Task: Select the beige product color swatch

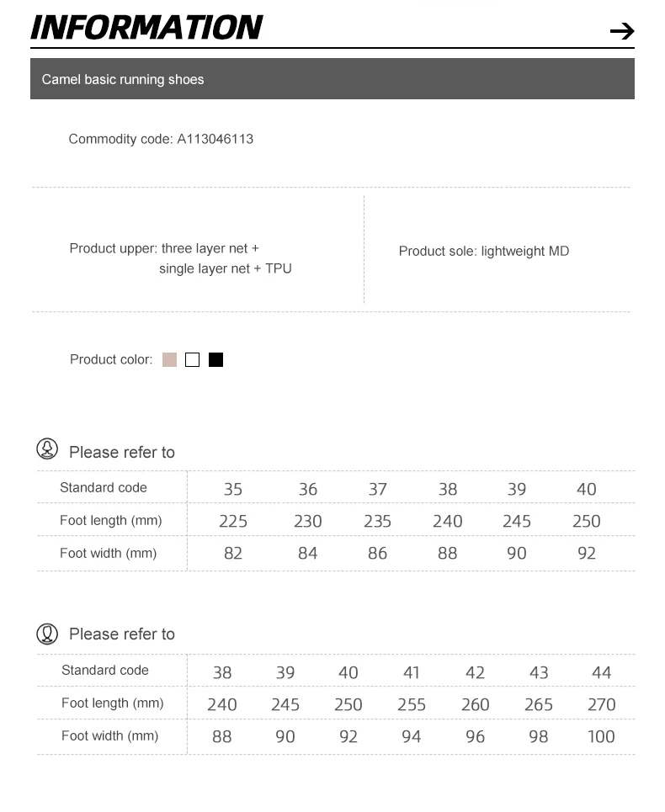Action: pos(169,359)
